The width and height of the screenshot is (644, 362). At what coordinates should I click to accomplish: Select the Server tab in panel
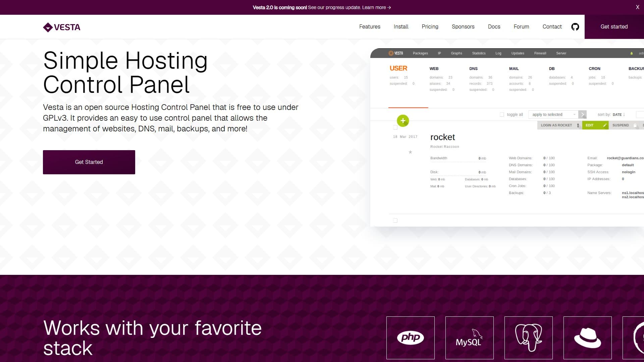[561, 53]
